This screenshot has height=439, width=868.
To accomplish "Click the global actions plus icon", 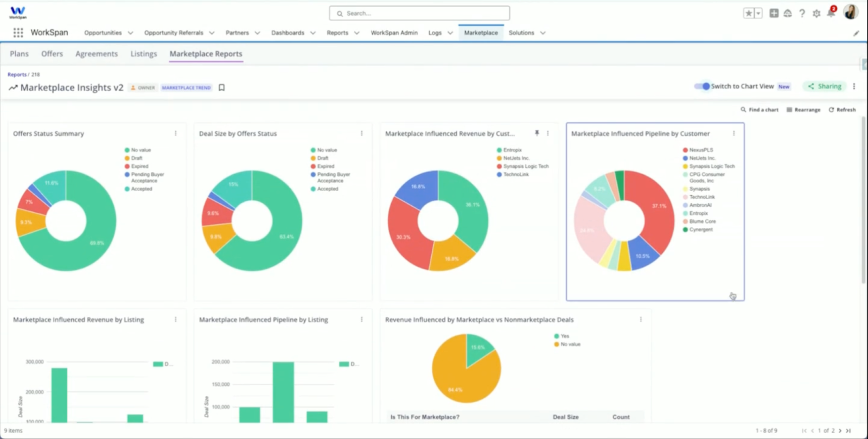I will coord(774,14).
